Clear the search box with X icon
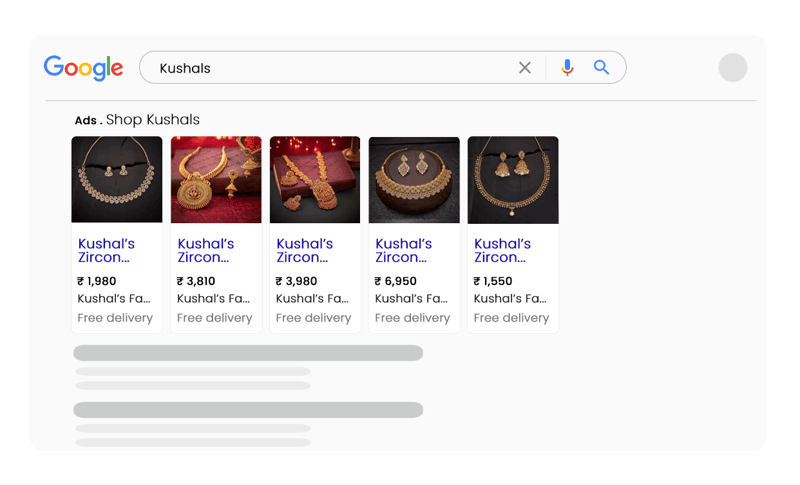This screenshot has height=485, width=800. tap(525, 68)
